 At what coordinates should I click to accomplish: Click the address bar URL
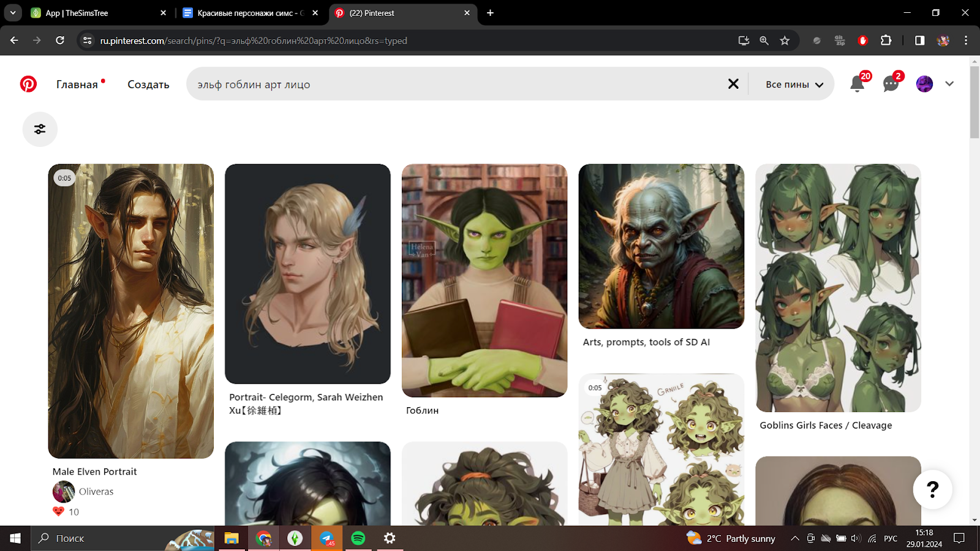[254, 41]
